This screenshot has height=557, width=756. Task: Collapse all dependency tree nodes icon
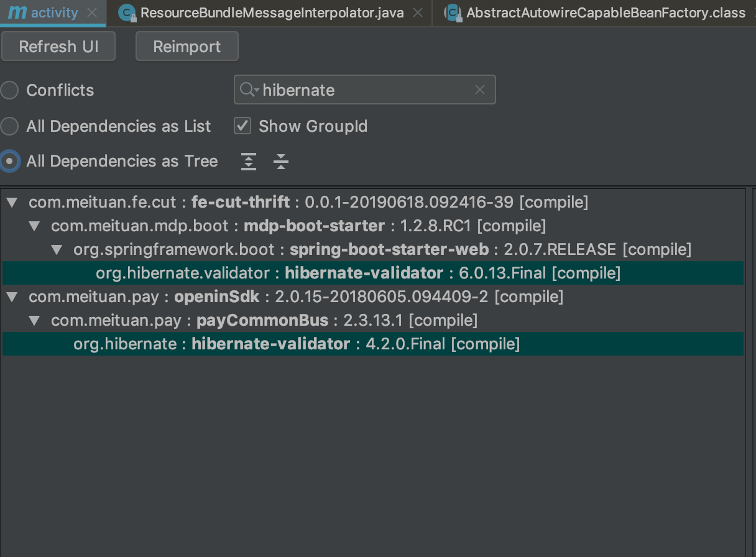click(281, 161)
